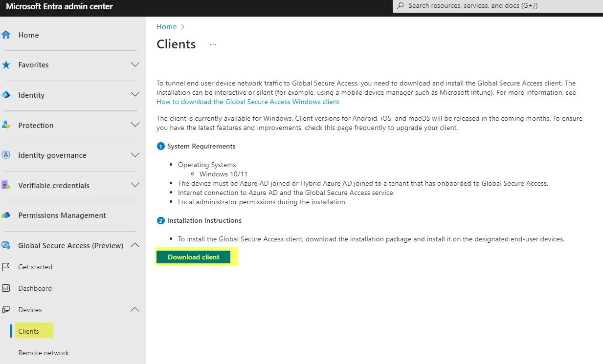
Task: Click the System Requirements heading
Action: pyautogui.click(x=201, y=146)
